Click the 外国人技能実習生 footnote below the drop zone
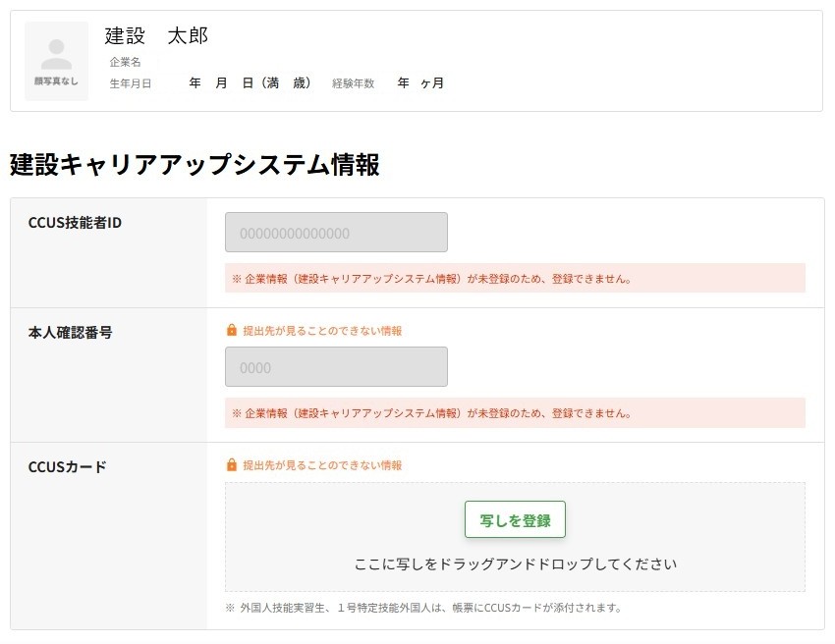The width and height of the screenshot is (835, 644). [423, 608]
